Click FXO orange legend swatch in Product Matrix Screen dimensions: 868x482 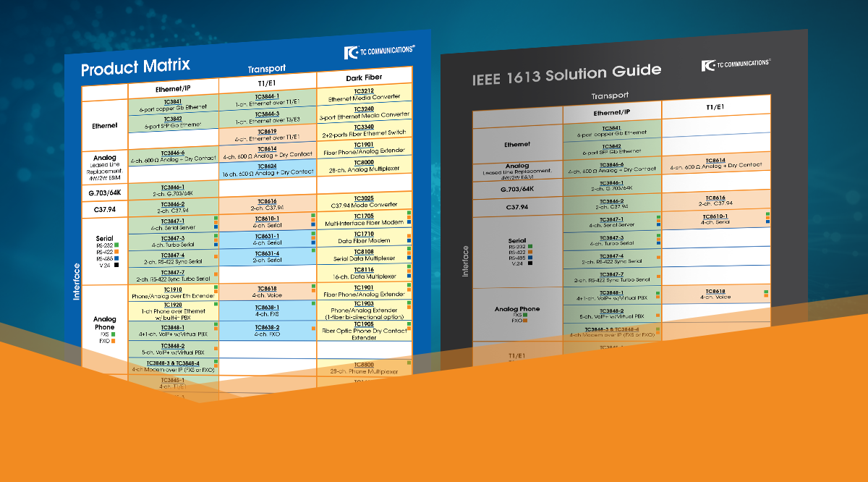point(112,341)
